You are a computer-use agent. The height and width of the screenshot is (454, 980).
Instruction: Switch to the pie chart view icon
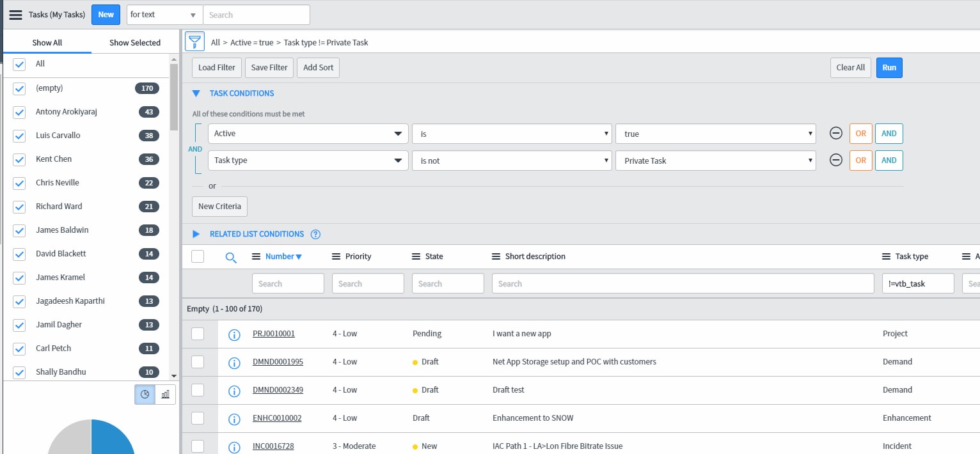tap(145, 395)
